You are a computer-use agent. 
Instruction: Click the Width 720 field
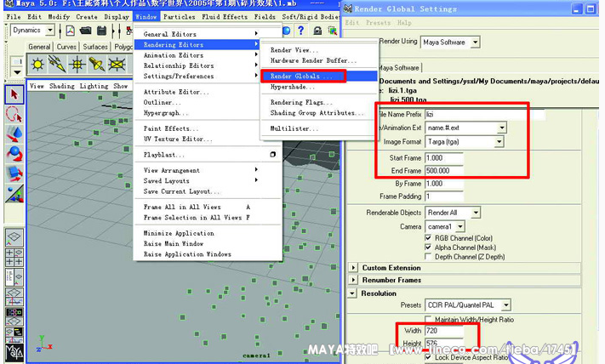click(x=443, y=331)
